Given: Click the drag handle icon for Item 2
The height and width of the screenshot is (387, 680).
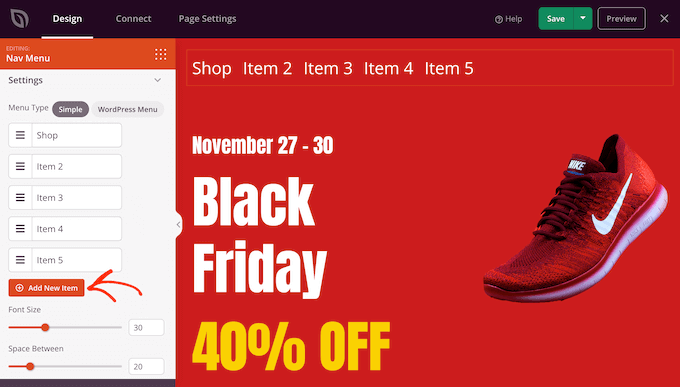Looking at the screenshot, I should (x=20, y=167).
